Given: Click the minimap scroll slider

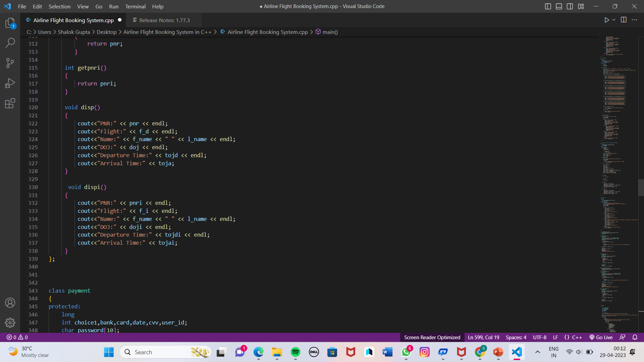Looking at the screenshot, I should tap(641, 188).
